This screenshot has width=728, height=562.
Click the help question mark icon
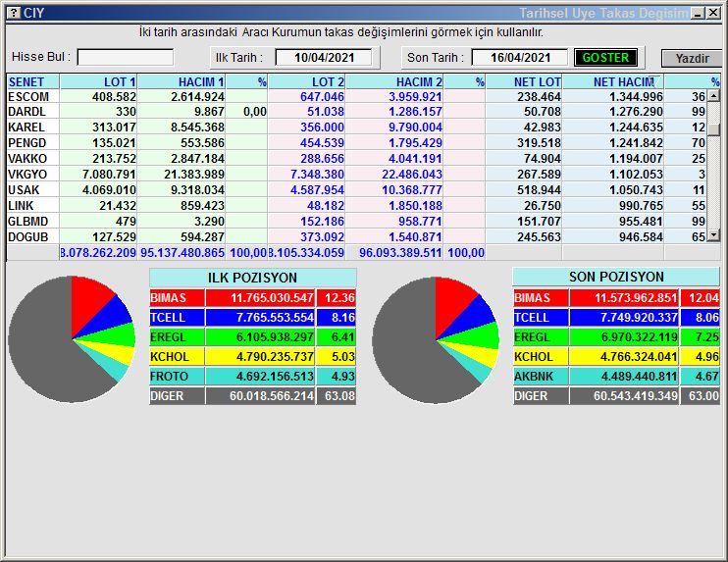15,13
